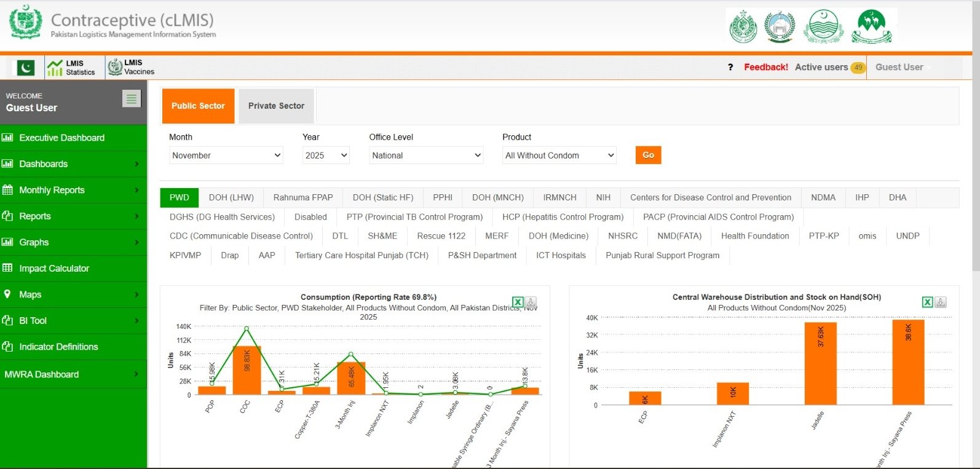
Task: Select the Public Sector toggle
Action: click(198, 106)
